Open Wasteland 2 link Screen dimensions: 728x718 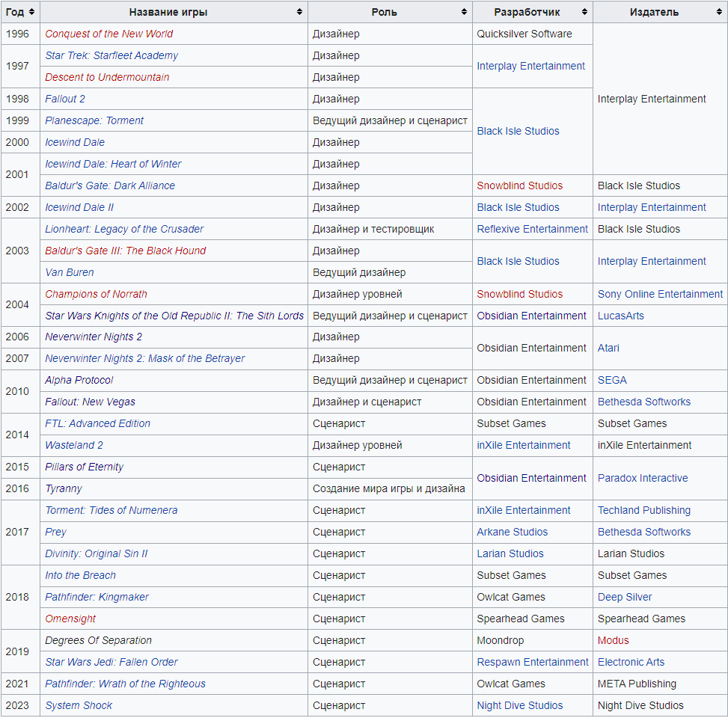[x=74, y=445]
